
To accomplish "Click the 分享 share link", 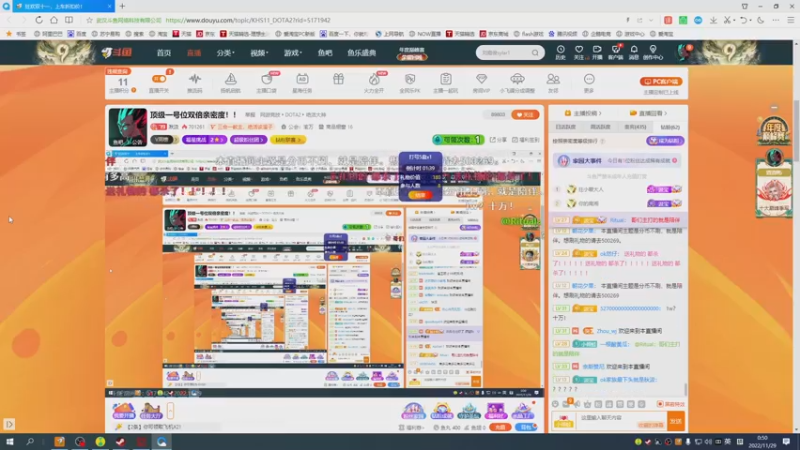I will click(498, 139).
